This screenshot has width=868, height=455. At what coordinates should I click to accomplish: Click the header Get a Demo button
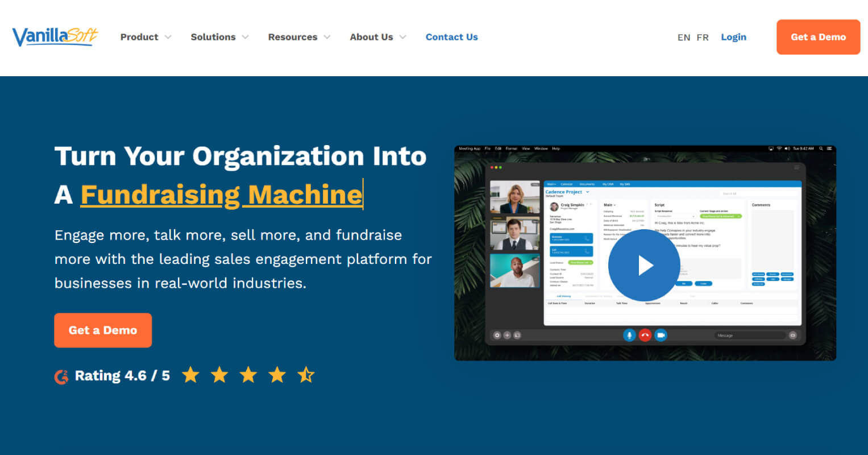(819, 37)
